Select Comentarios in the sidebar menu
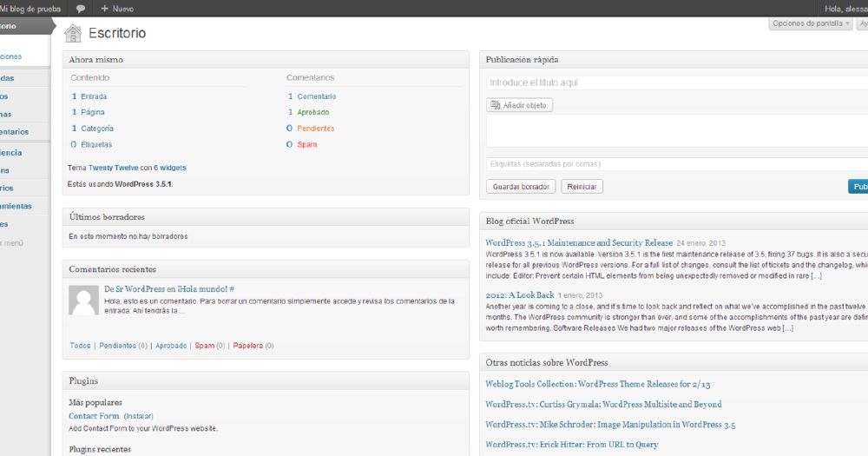Image resolution: width=868 pixels, height=456 pixels. [x=15, y=132]
